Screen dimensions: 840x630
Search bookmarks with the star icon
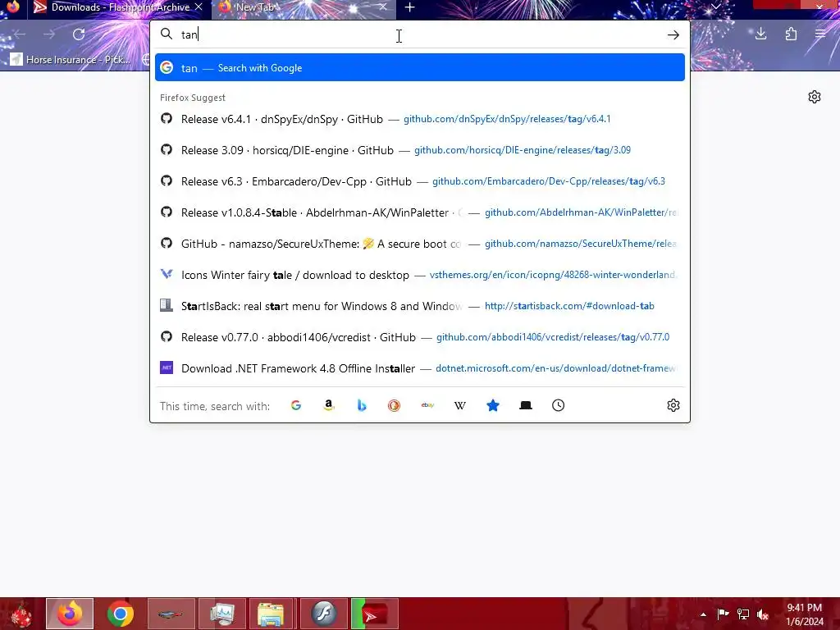493,405
